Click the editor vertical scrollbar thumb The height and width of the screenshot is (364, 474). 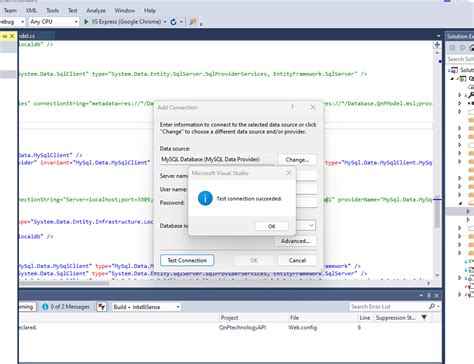click(437, 211)
